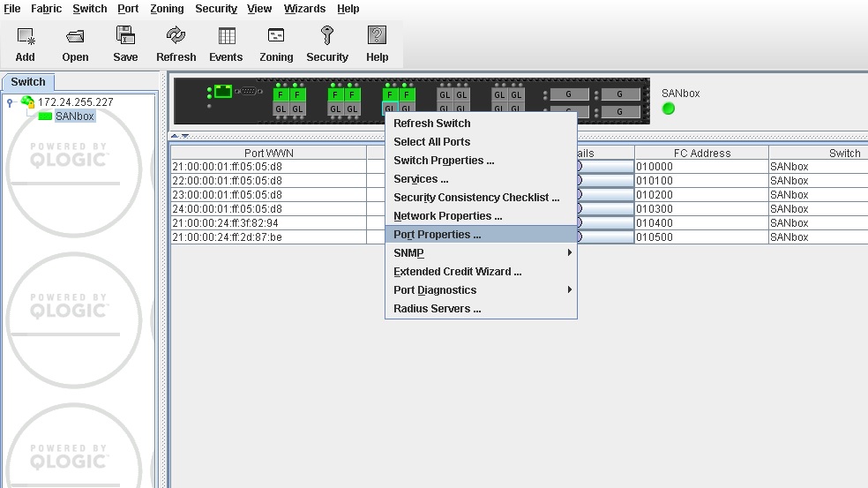This screenshot has height=488, width=868.
Task: Click the fabric icon beside 172.24.255.227
Action: (27, 101)
